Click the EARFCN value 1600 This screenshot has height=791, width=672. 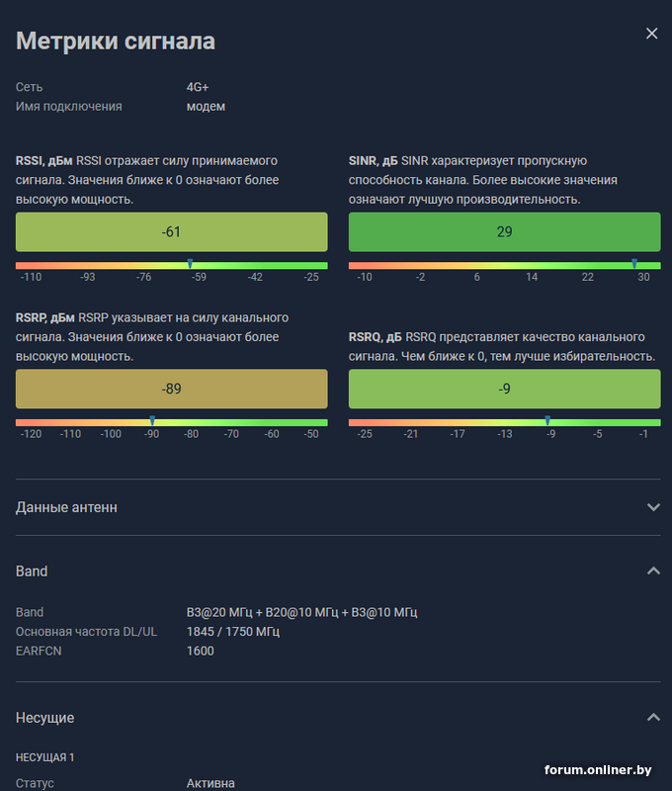[x=201, y=651]
